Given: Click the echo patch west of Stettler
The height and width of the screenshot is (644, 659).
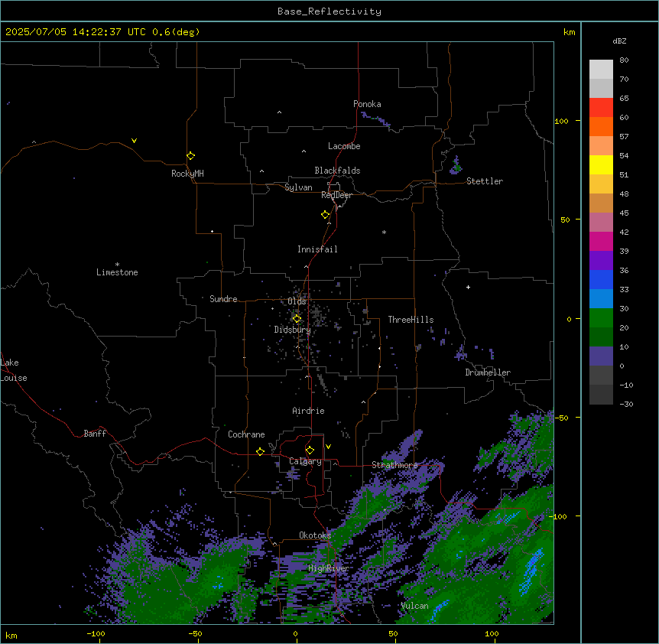Looking at the screenshot, I should coord(456,165).
